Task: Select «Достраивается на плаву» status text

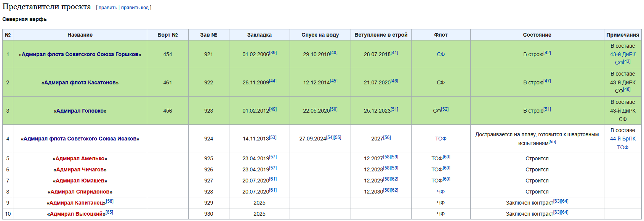Action: (504, 135)
